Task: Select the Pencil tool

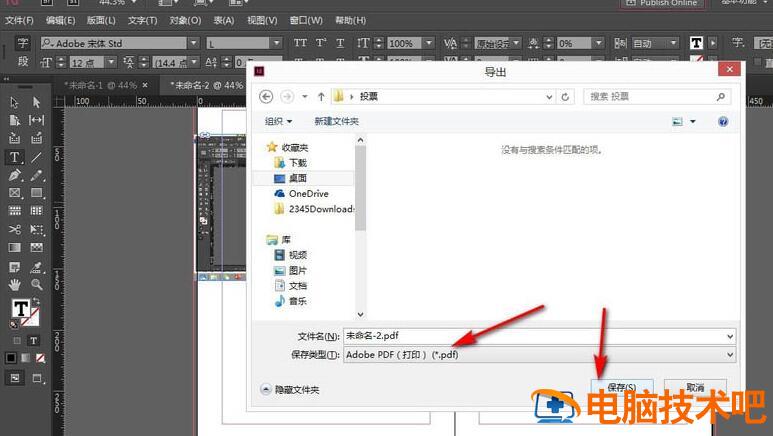Action: (36, 175)
